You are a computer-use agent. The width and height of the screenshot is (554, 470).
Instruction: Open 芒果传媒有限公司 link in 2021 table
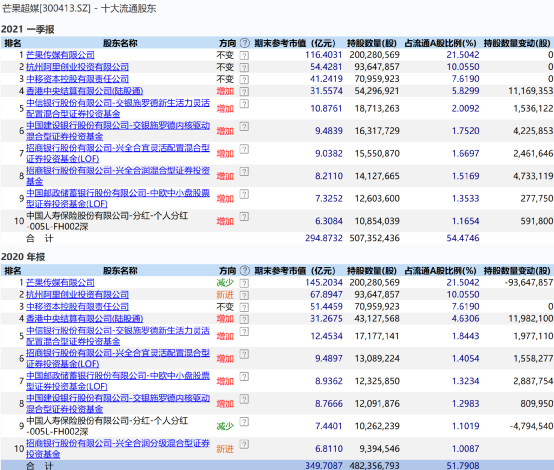tap(60, 55)
